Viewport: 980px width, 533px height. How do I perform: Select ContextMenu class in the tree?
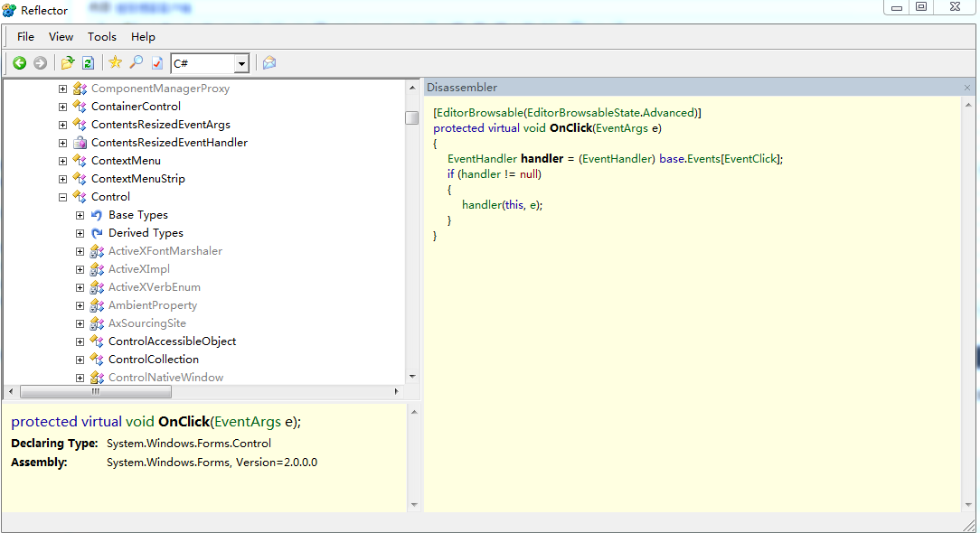tap(126, 161)
